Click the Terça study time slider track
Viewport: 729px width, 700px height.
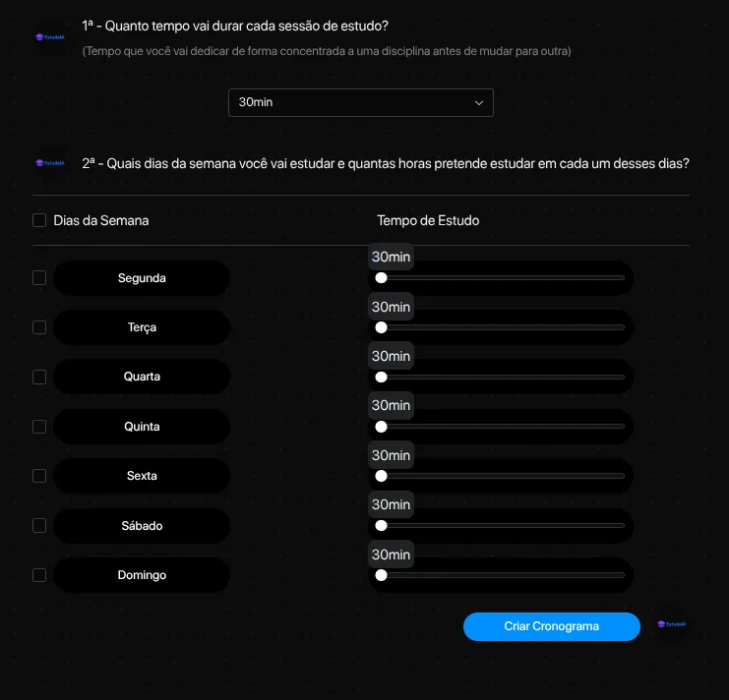[502, 327]
